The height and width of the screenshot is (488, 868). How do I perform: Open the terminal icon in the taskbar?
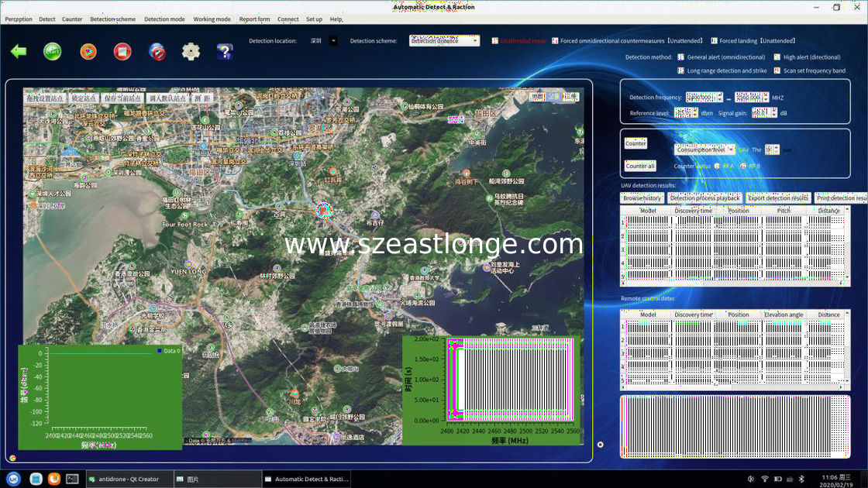(x=72, y=479)
